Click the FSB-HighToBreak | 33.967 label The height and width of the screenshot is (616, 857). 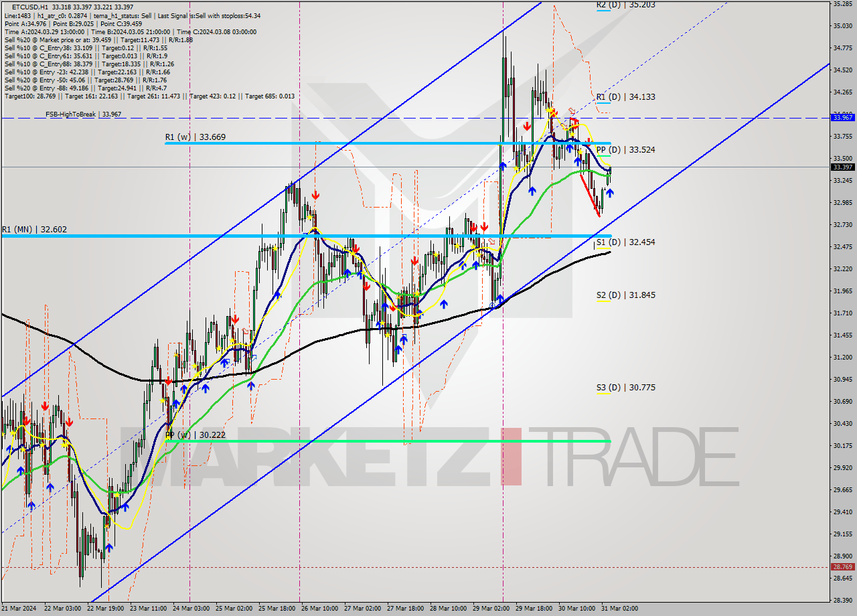click(83, 114)
